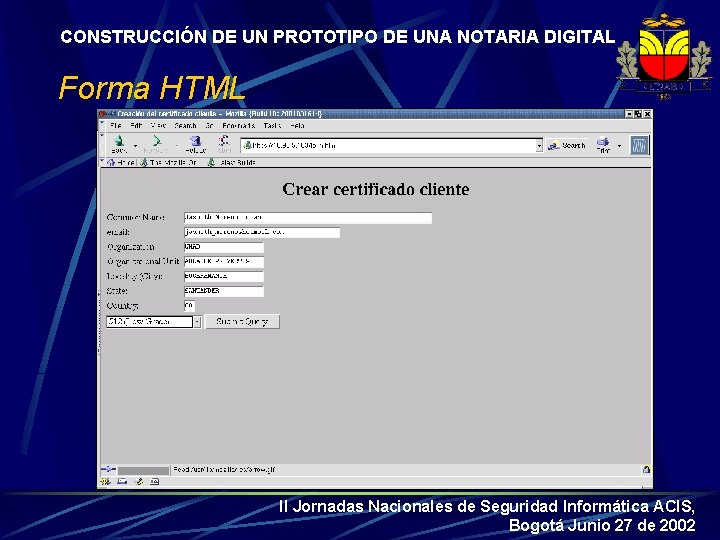The width and height of the screenshot is (720, 540).
Task: Click the Print toolbar icon
Action: (603, 145)
